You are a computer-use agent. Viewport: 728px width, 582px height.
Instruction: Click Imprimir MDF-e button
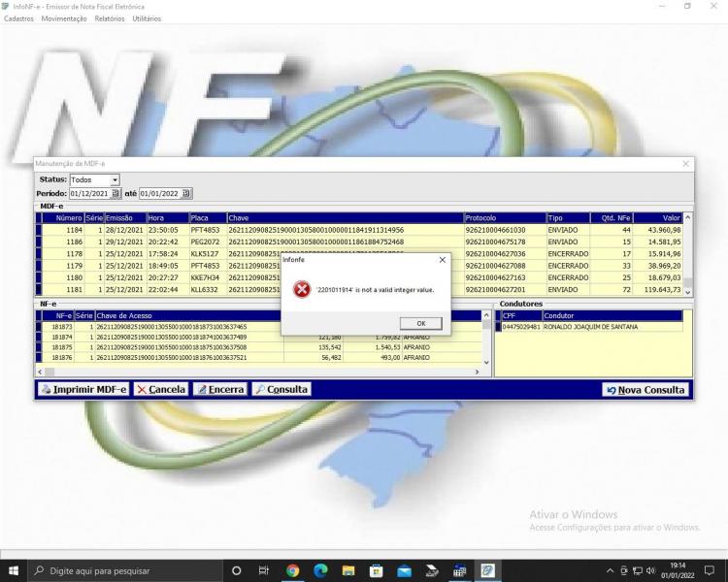(83, 389)
